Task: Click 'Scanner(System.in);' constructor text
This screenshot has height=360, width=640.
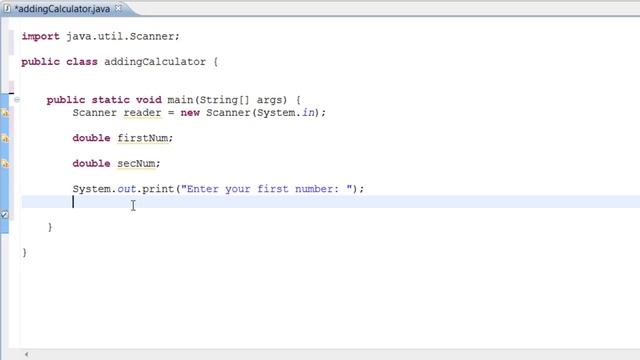Action: pos(266,113)
